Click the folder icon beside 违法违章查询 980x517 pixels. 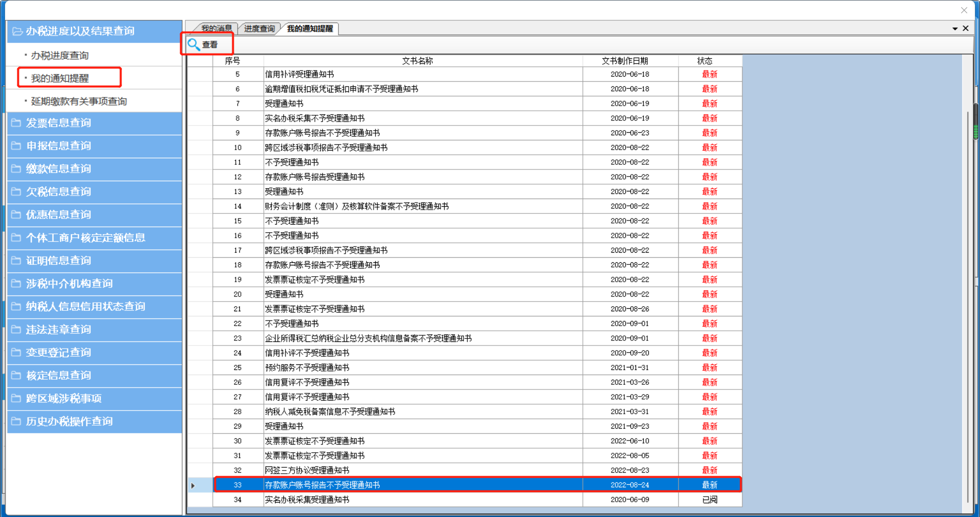coord(16,330)
